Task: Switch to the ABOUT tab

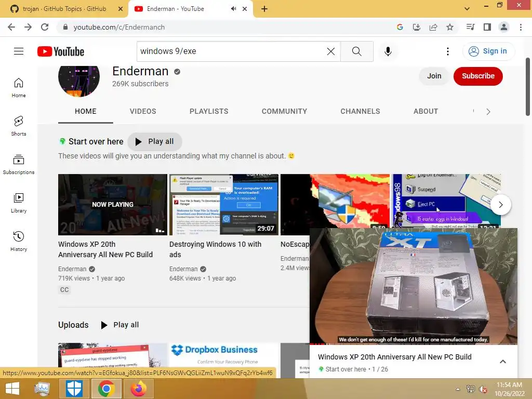Action: pyautogui.click(x=426, y=112)
